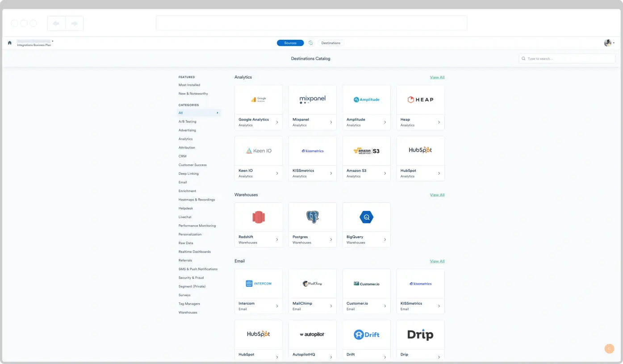Switch to the Sources tab

point(290,43)
